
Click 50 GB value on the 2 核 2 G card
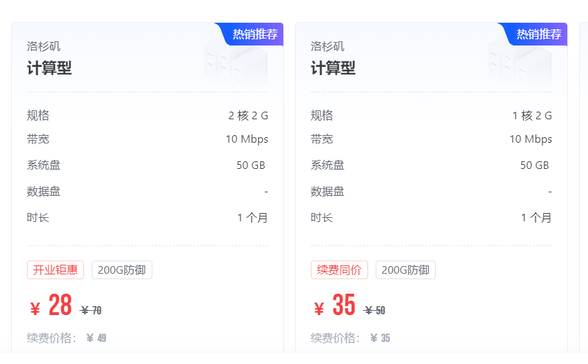click(251, 165)
